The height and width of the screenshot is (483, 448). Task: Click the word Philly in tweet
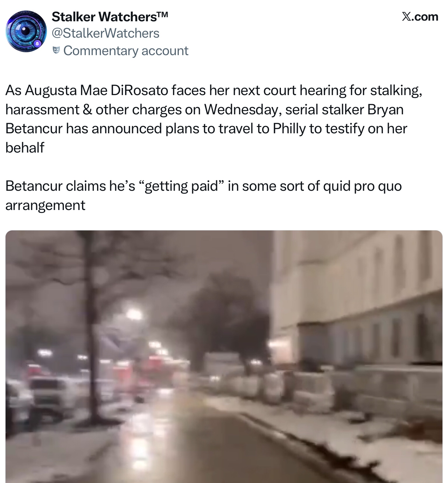[x=289, y=129]
